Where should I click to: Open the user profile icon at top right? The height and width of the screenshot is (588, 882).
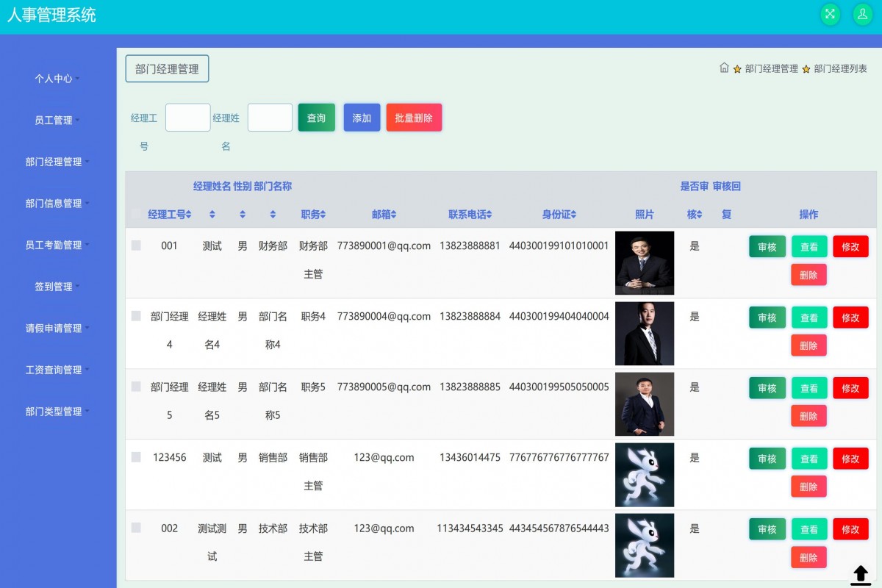tap(861, 14)
